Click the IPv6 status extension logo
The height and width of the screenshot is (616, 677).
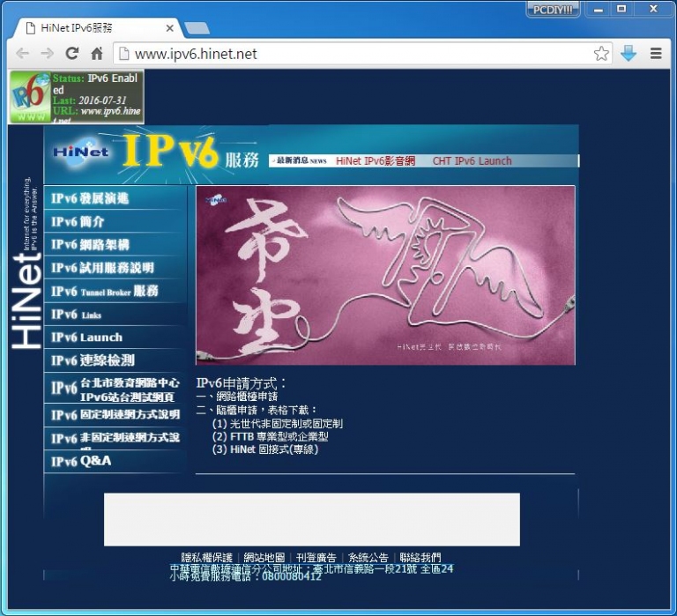tap(30, 97)
